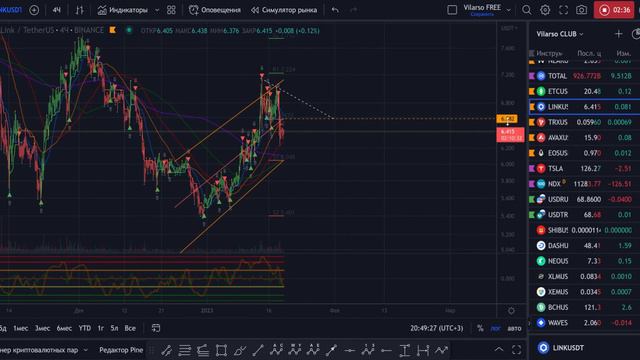Select the horizontal lines drawing tool
640x360 pixels.
(x=184, y=350)
